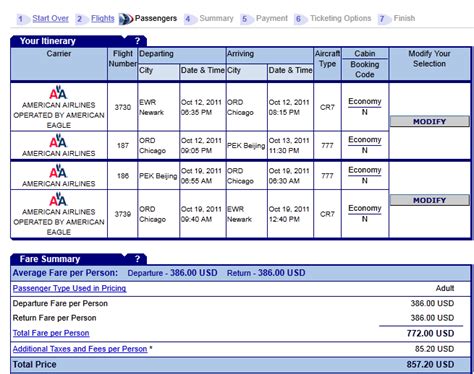Click the Modify Your Selection column header
The width and height of the screenshot is (474, 374).
(429, 63)
